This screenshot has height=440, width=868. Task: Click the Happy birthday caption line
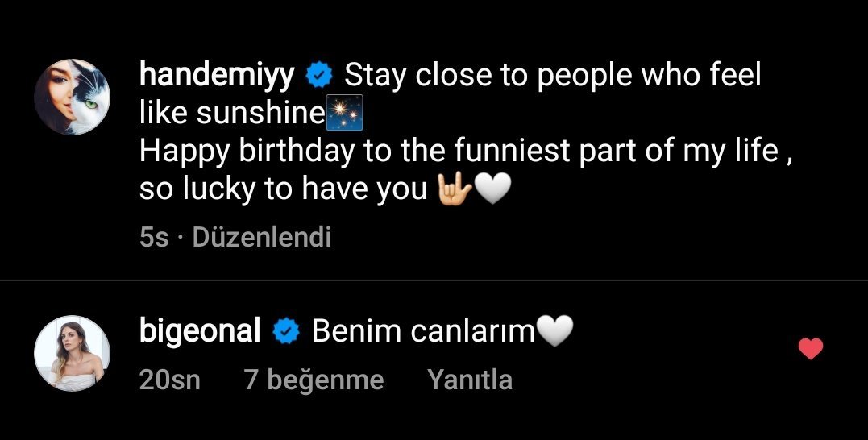pyautogui.click(x=466, y=151)
